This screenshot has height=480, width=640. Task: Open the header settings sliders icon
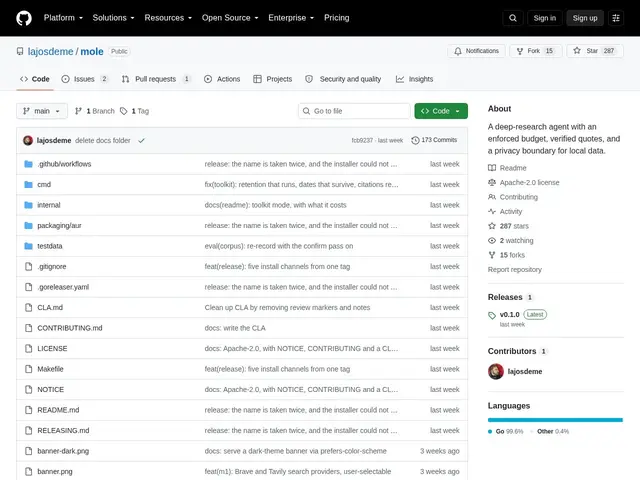coord(616,18)
